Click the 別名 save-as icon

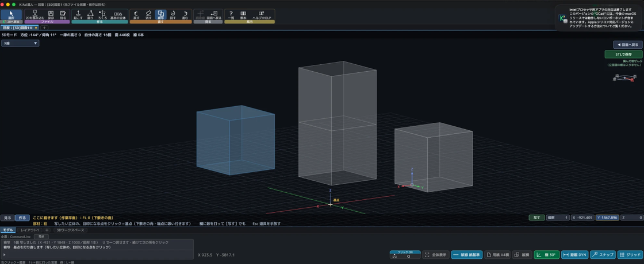click(63, 15)
